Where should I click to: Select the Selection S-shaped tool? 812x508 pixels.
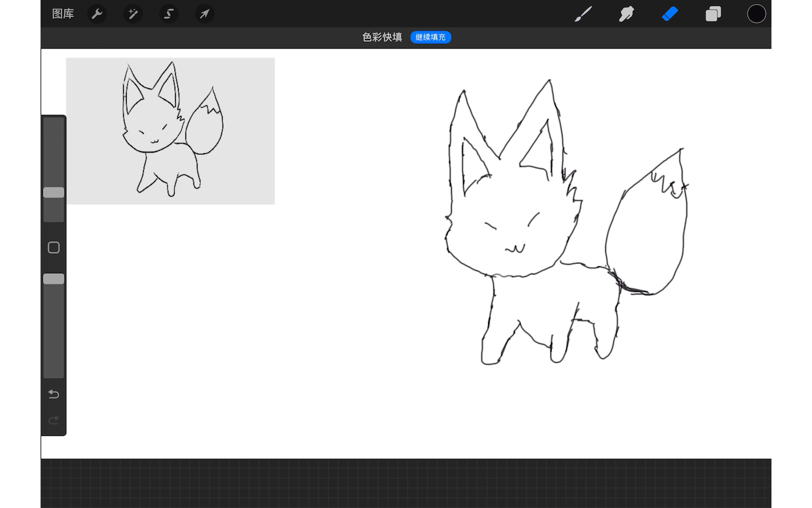click(169, 14)
